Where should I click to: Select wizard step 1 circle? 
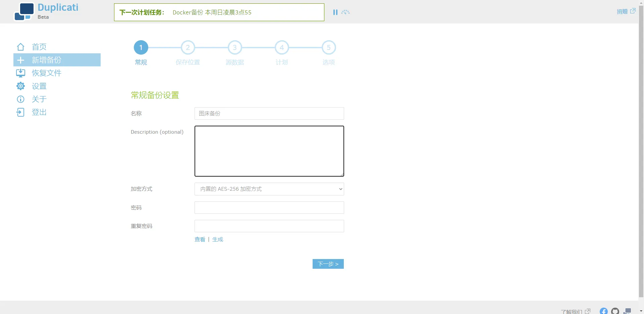[x=141, y=48]
